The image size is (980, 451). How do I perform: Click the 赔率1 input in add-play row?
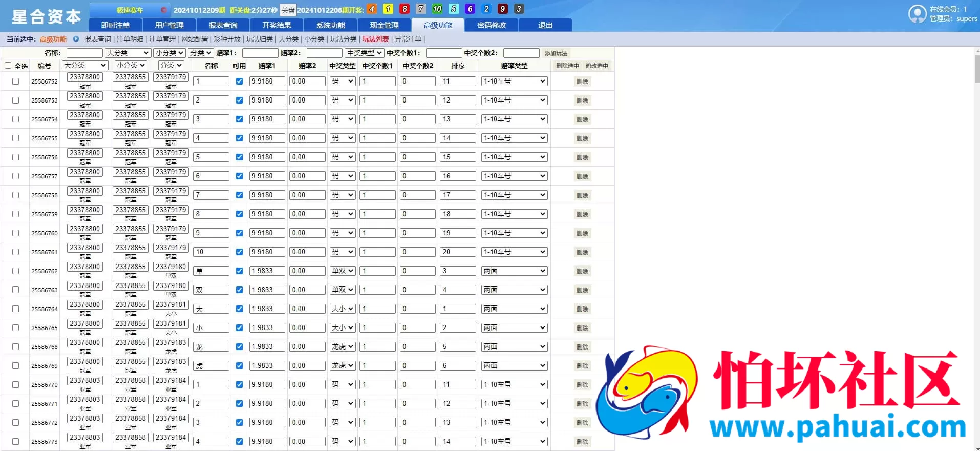[260, 53]
